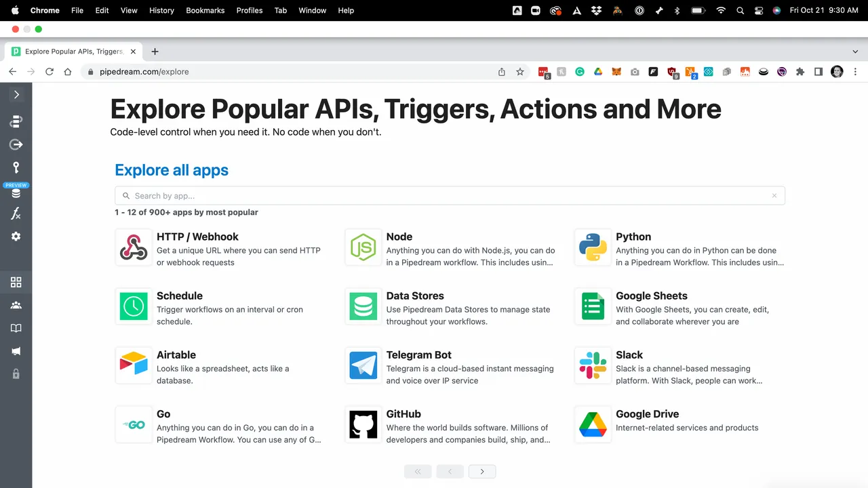Open the HTTP / Webhook app icon
The height and width of the screenshot is (488, 868).
(134, 247)
